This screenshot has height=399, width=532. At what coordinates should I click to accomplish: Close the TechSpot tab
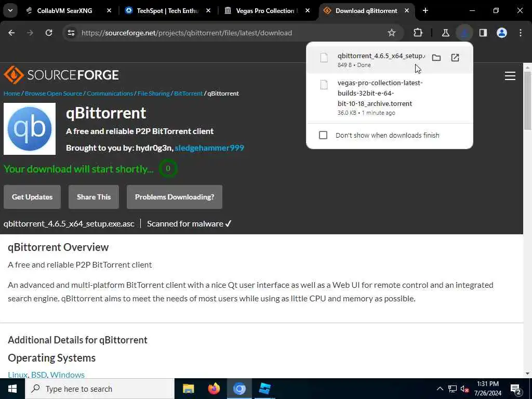coord(208,10)
